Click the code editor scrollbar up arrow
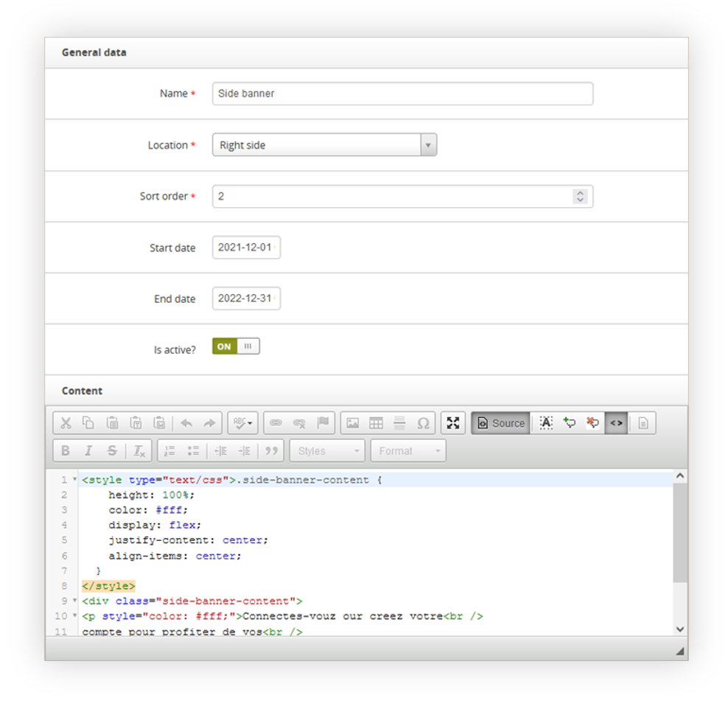 coord(680,475)
